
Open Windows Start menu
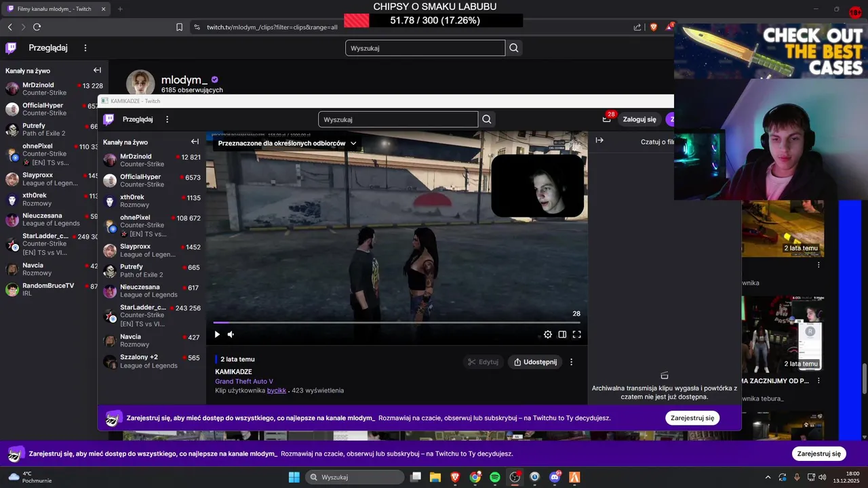pos(294,477)
